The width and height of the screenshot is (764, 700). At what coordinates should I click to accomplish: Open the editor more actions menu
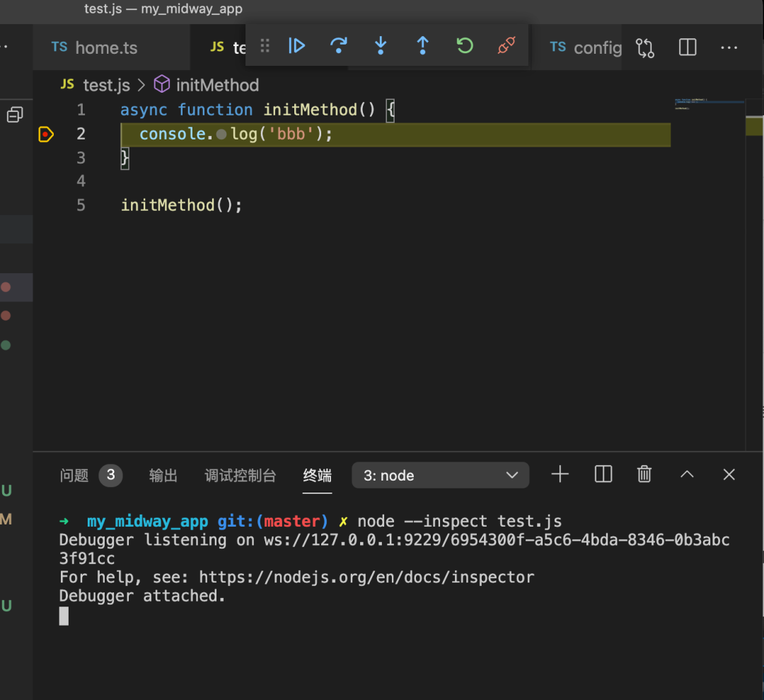click(729, 47)
